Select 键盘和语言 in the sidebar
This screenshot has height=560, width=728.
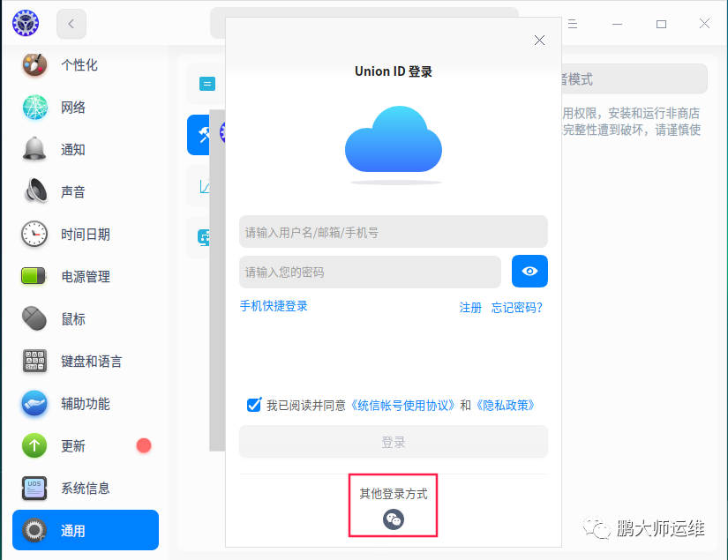[92, 361]
